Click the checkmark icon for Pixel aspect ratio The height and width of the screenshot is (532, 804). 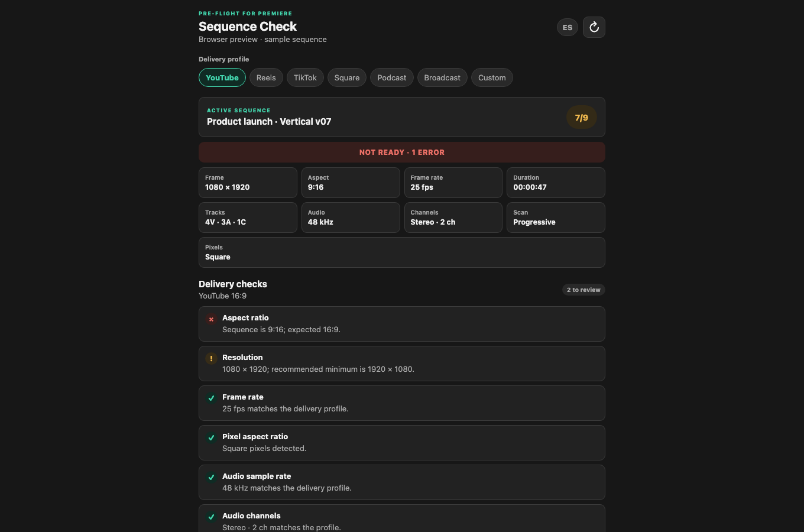[x=211, y=438]
